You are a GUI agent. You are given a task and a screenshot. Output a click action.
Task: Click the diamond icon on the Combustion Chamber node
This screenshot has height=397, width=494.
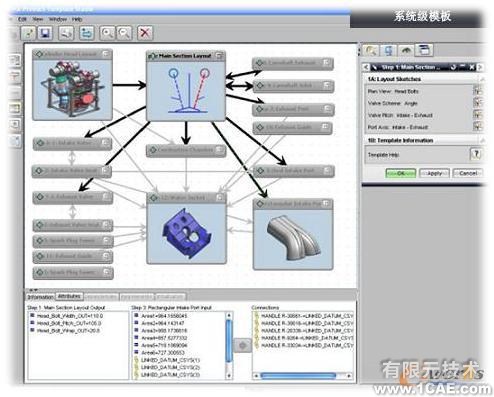click(153, 150)
